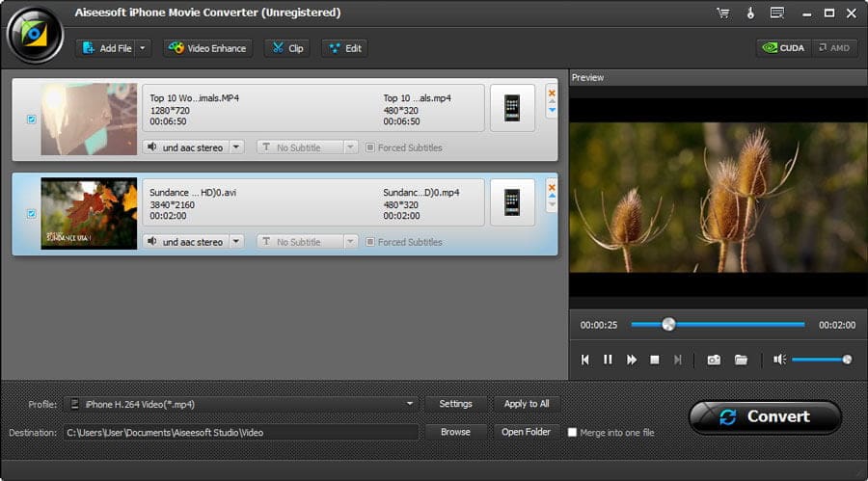Select source name Top 10 Wo...imals.MP4

click(x=194, y=98)
